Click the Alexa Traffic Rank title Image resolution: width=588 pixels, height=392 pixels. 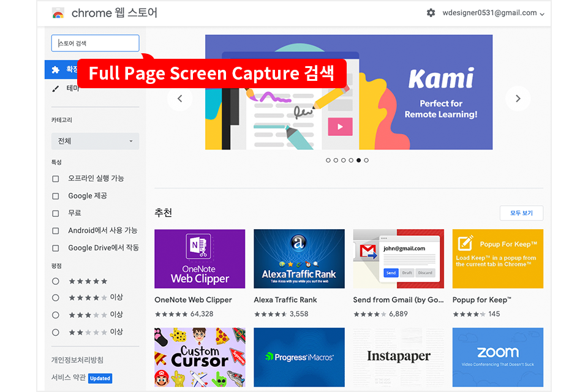click(x=285, y=300)
